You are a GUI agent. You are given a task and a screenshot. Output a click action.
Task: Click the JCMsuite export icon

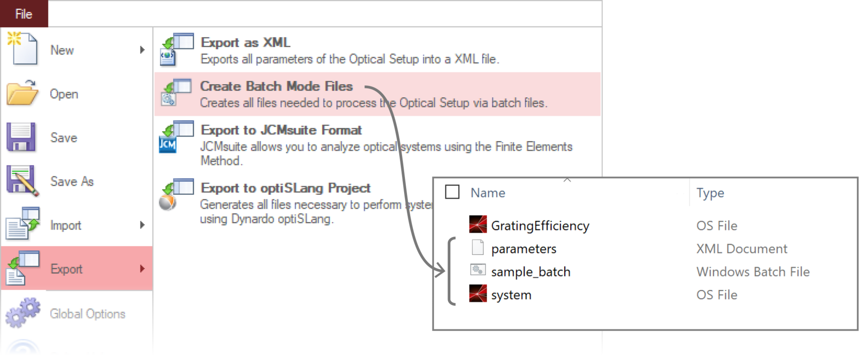click(176, 137)
